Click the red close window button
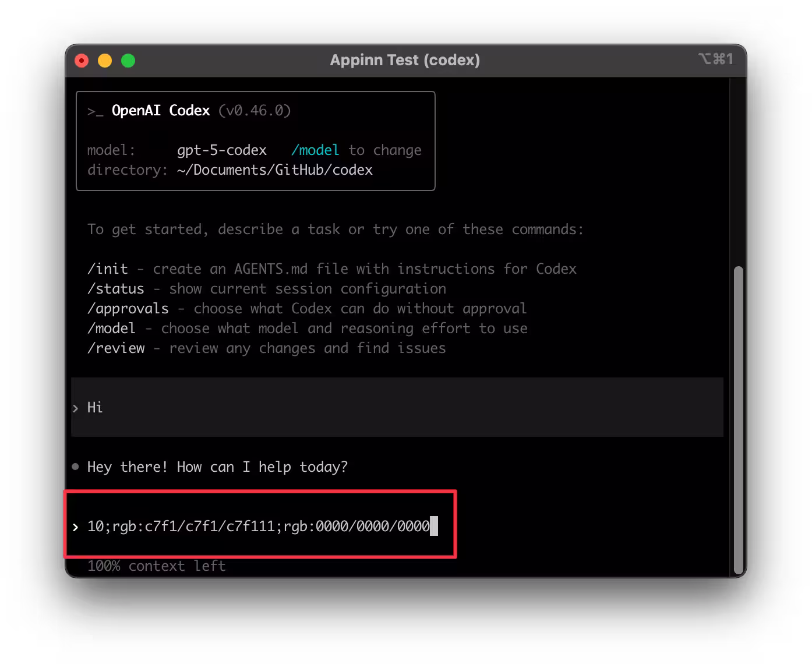812x664 pixels. (x=82, y=61)
